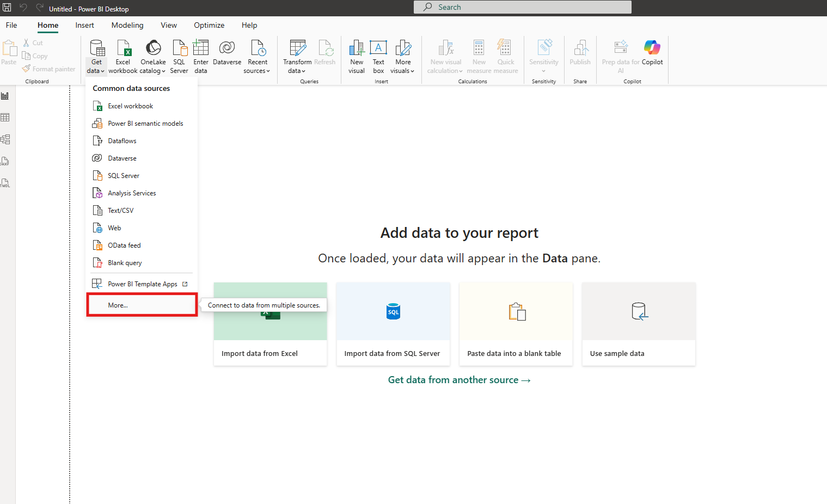This screenshot has width=827, height=504.
Task: Open Report view in left sidebar
Action: (5, 96)
